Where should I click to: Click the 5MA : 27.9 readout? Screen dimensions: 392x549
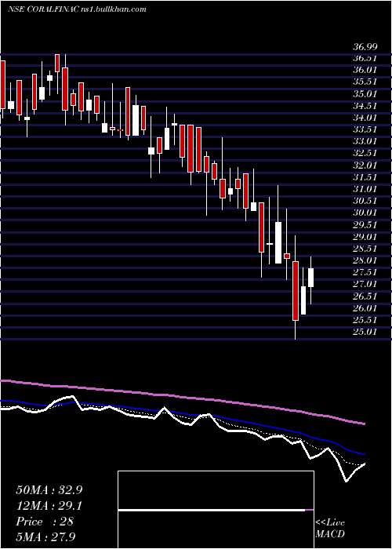(45, 537)
